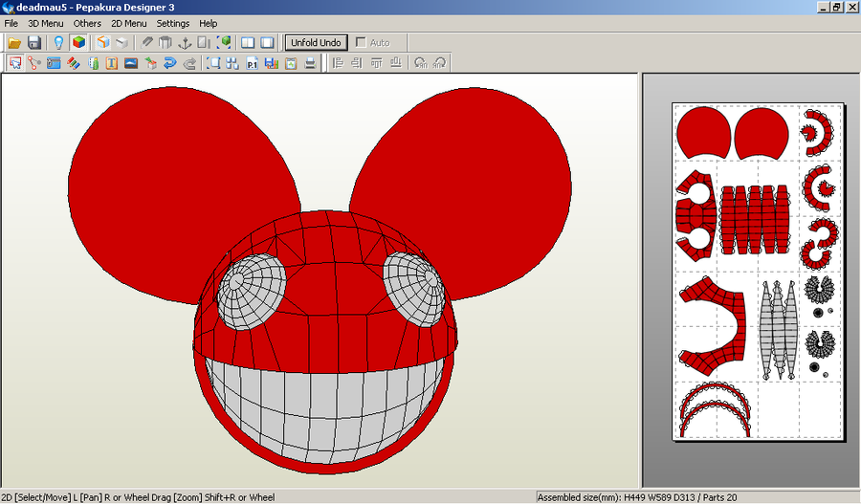The width and height of the screenshot is (861, 504).
Task: Open the Help menu
Action: pyautogui.click(x=209, y=23)
